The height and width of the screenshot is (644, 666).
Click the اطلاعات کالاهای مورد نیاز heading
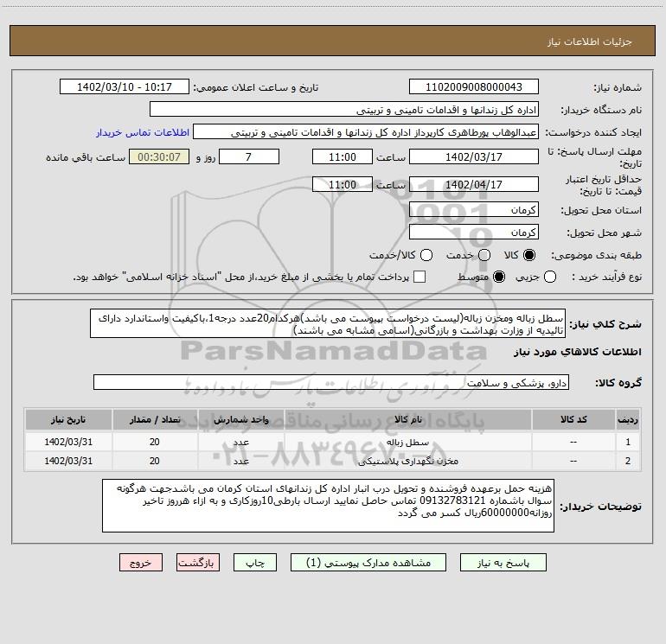(x=577, y=352)
